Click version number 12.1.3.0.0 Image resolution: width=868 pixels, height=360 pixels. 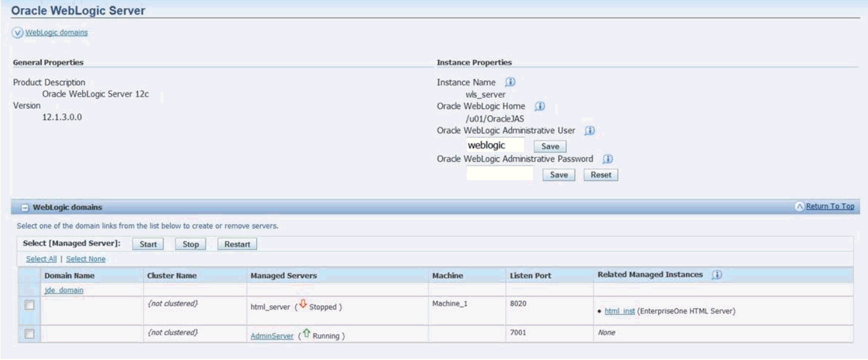click(62, 117)
